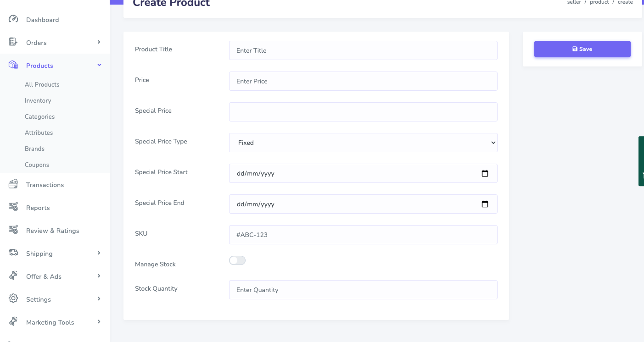
Task: Select Coupons in the Products submenu
Action: tap(37, 165)
